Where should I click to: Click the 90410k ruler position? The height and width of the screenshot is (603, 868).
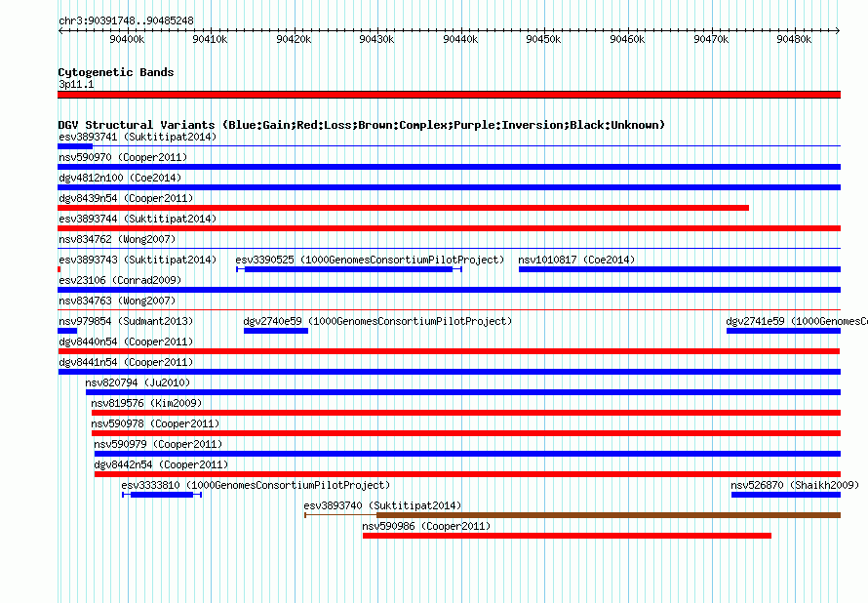[x=210, y=39]
